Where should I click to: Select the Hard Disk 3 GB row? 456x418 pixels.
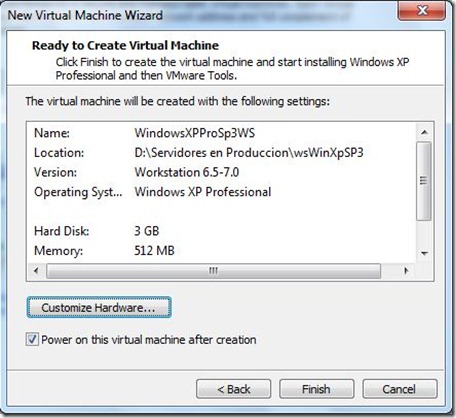(222, 231)
